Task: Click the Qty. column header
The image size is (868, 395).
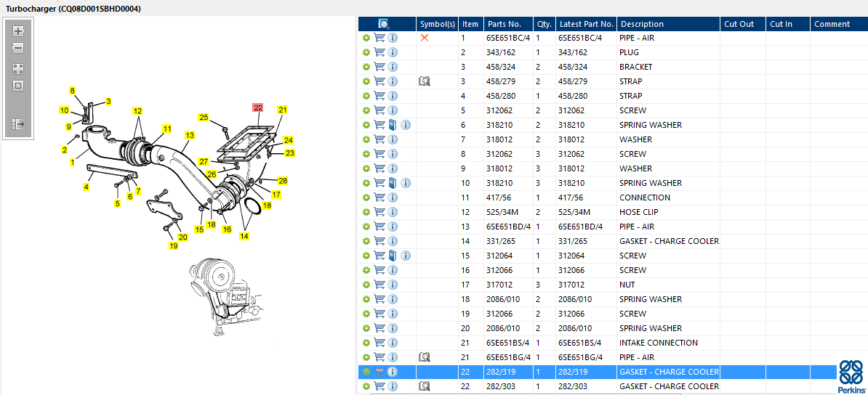Action: (x=544, y=24)
